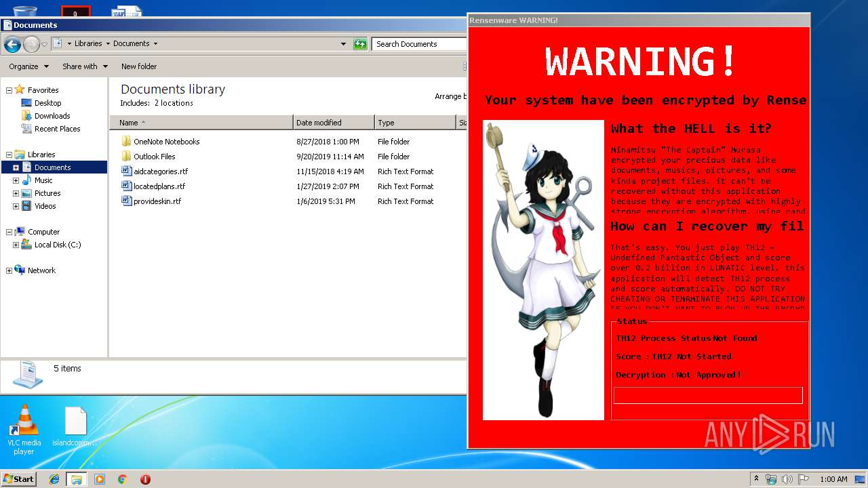Select the Pictures library
This screenshot has width=868, height=488.
47,193
